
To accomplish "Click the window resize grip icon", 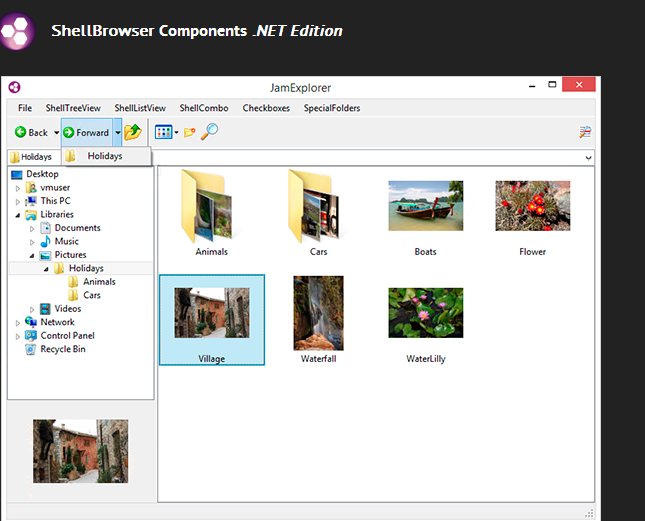I will (589, 513).
